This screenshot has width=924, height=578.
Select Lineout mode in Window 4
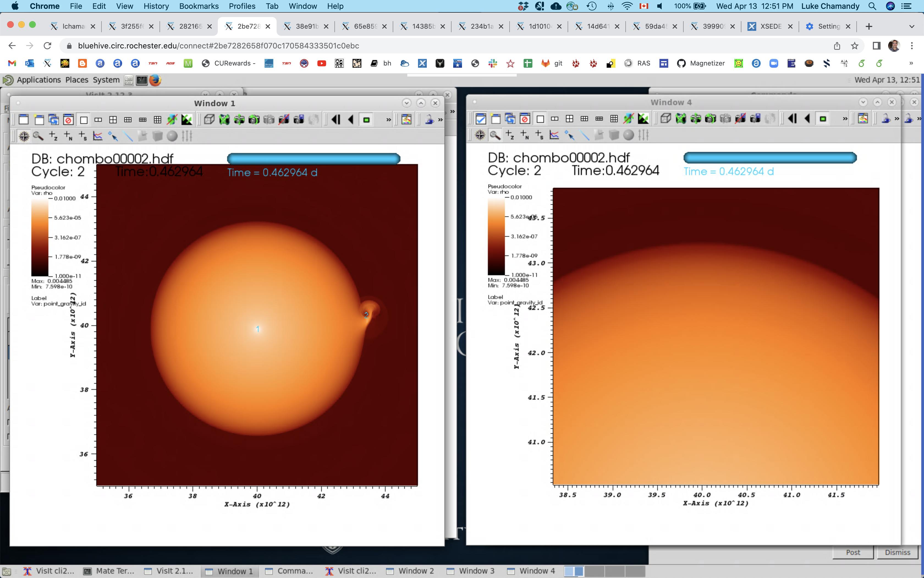click(x=554, y=135)
